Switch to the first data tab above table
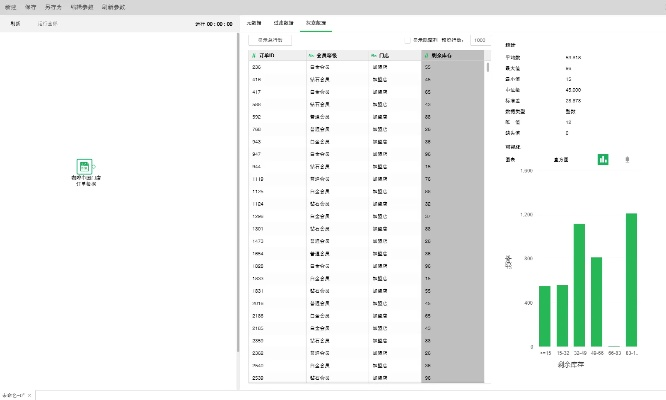 255,21
